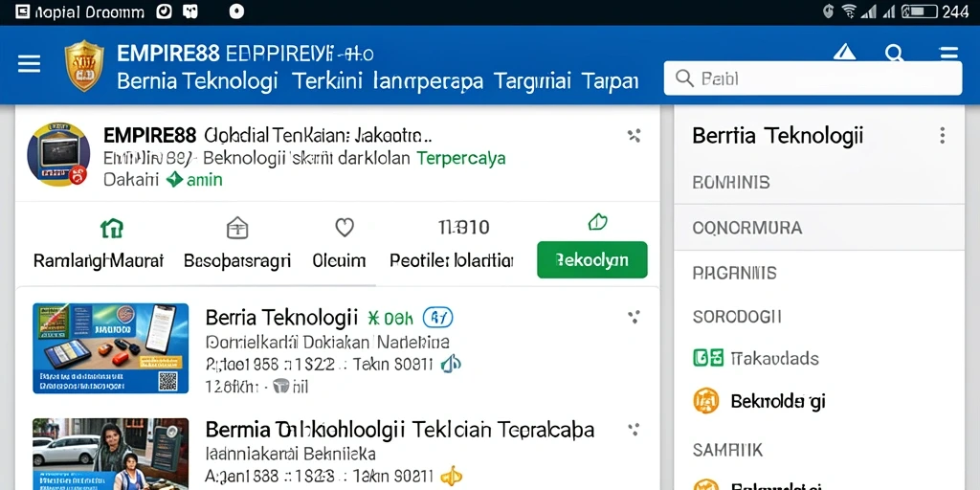980x490 pixels.
Task: Click the orange round icon beside Bekroldagi
Action: (x=706, y=401)
